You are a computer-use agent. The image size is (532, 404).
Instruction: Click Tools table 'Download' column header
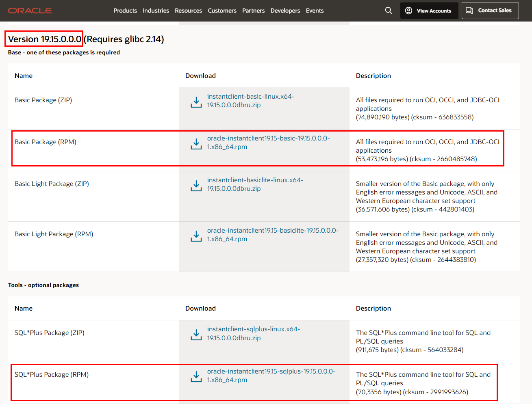[x=200, y=308]
